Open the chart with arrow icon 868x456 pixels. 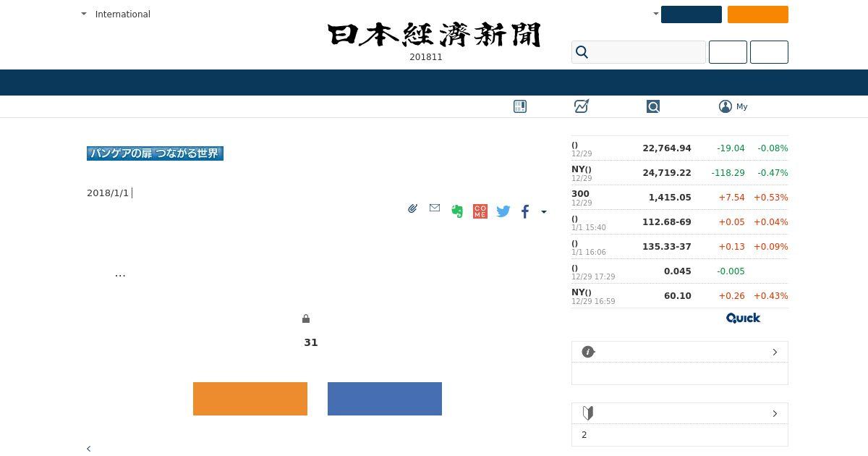point(582,106)
